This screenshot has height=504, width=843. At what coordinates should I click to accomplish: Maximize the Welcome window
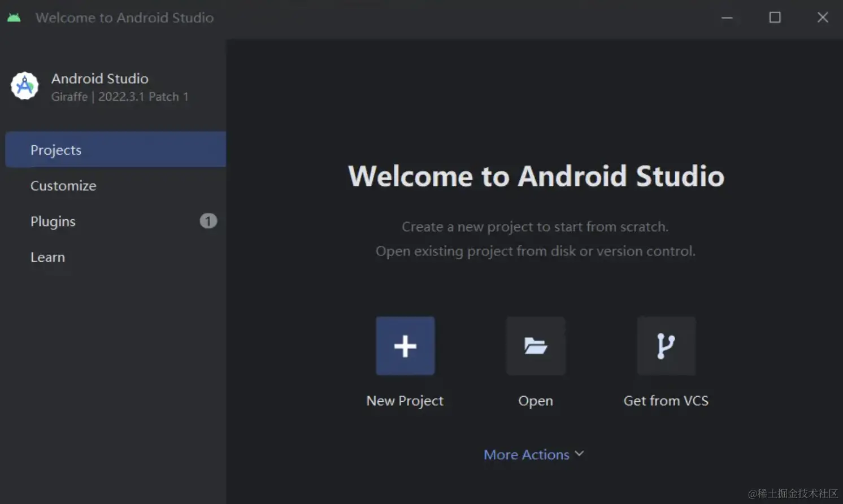tap(775, 18)
